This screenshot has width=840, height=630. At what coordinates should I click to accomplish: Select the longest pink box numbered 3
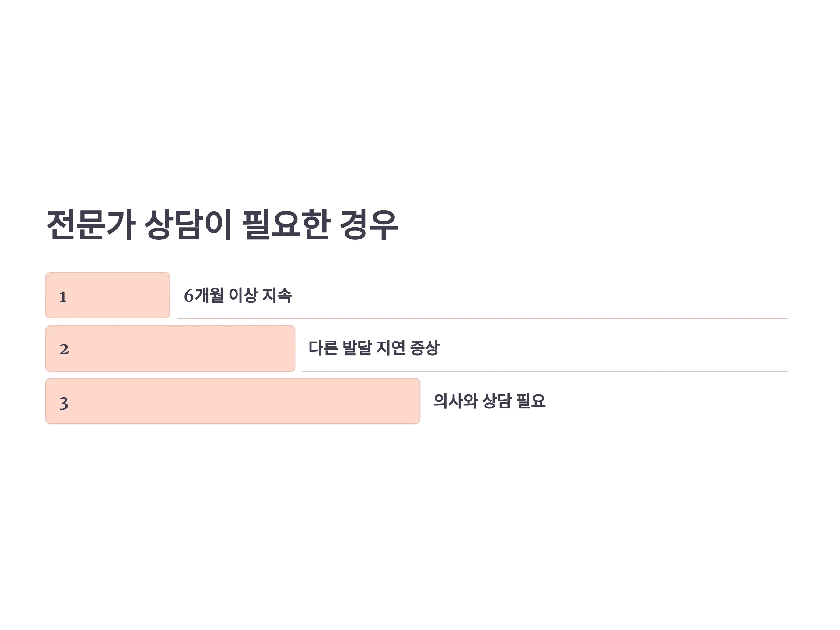pos(233,401)
